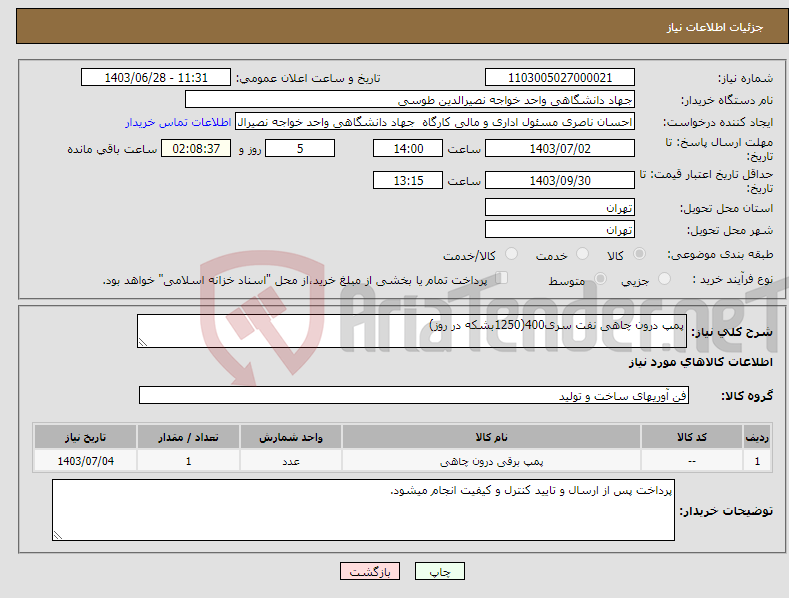This screenshot has width=789, height=598.
Task: Click the request creator field احسان ناصری
Action: click(x=435, y=122)
